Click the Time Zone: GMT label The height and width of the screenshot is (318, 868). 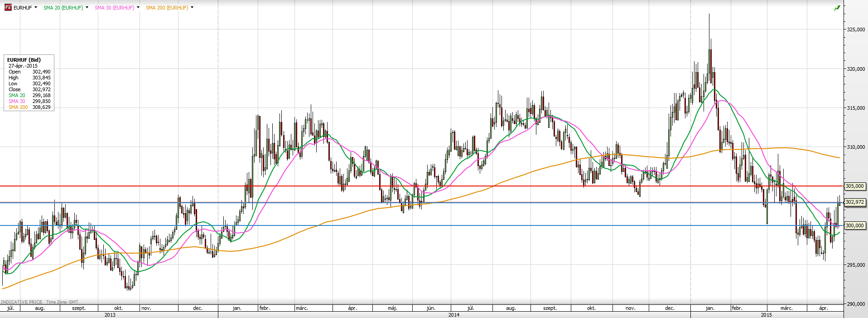tap(62, 302)
